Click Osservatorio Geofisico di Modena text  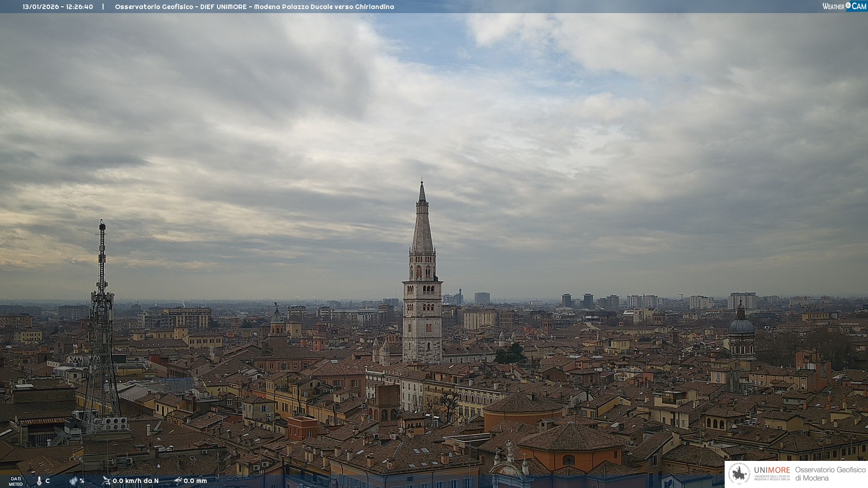[x=830, y=474]
